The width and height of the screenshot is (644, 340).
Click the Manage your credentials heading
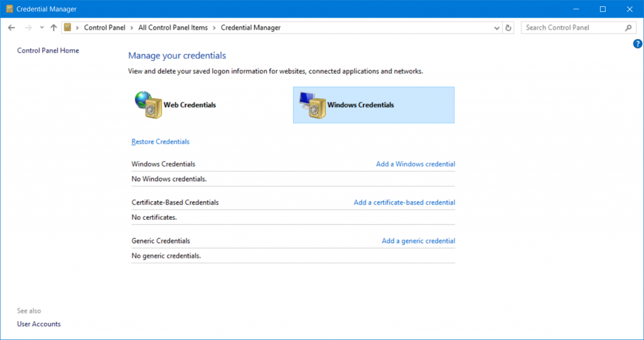(177, 55)
